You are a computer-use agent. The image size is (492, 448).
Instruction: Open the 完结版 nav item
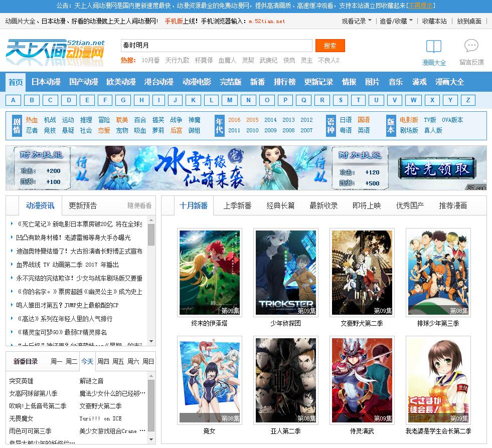point(231,82)
